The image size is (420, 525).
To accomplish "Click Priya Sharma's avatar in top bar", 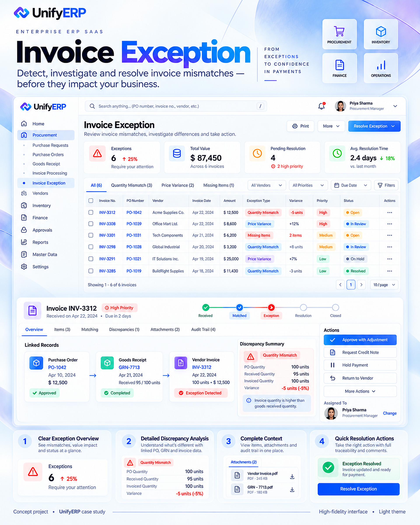I will pyautogui.click(x=340, y=106).
